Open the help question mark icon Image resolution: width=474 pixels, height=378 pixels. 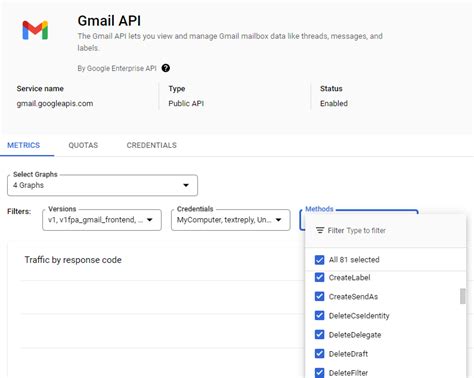tap(166, 68)
